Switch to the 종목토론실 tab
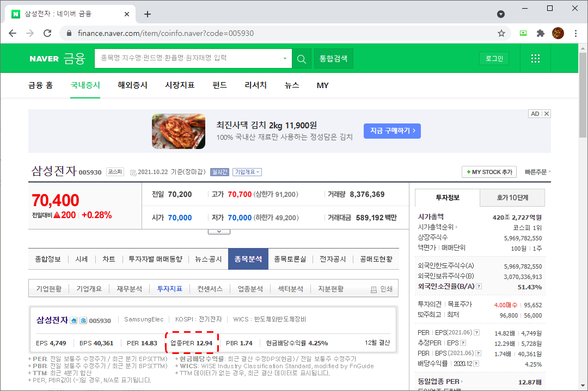This screenshot has height=391, width=588. click(290, 259)
